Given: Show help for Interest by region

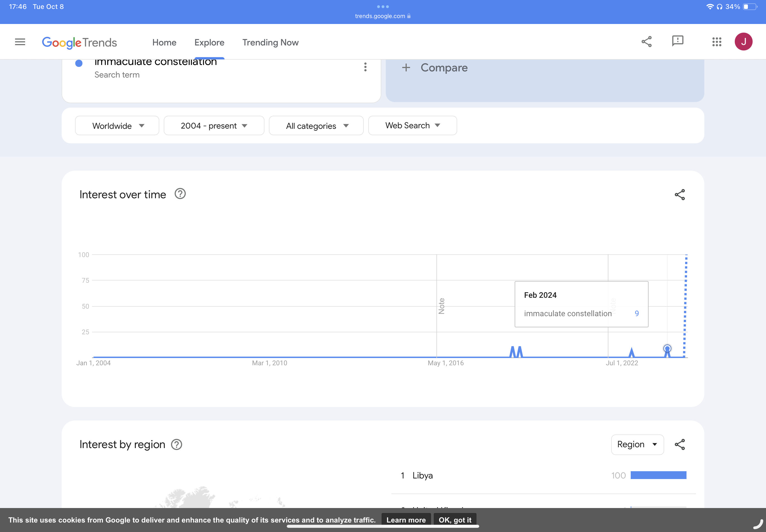Looking at the screenshot, I should coord(176,444).
